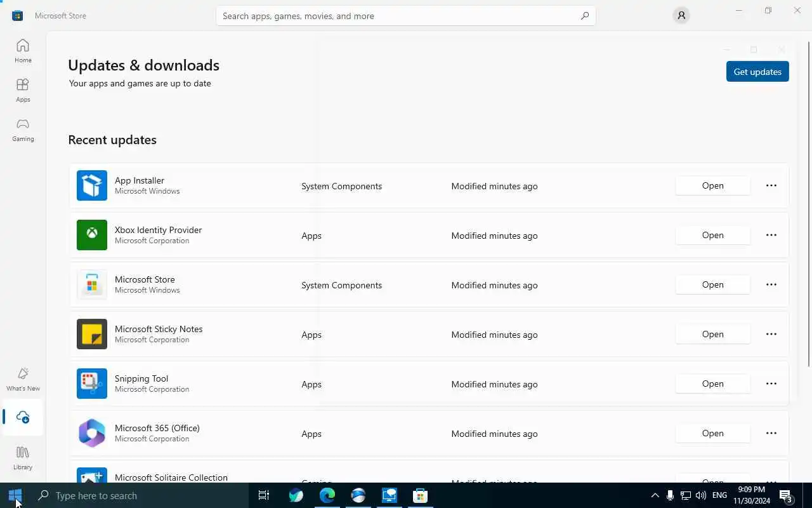
Task: Open Microsoft 365 (Office) app
Action: coord(712,433)
